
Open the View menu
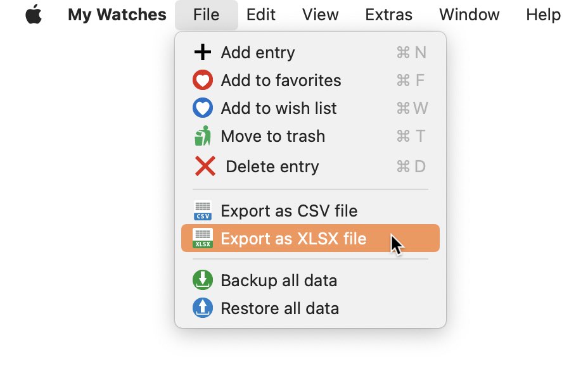coord(320,15)
